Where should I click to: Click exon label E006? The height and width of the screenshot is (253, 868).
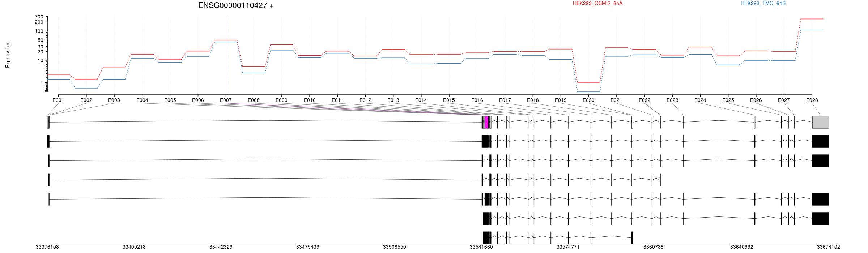pos(198,100)
